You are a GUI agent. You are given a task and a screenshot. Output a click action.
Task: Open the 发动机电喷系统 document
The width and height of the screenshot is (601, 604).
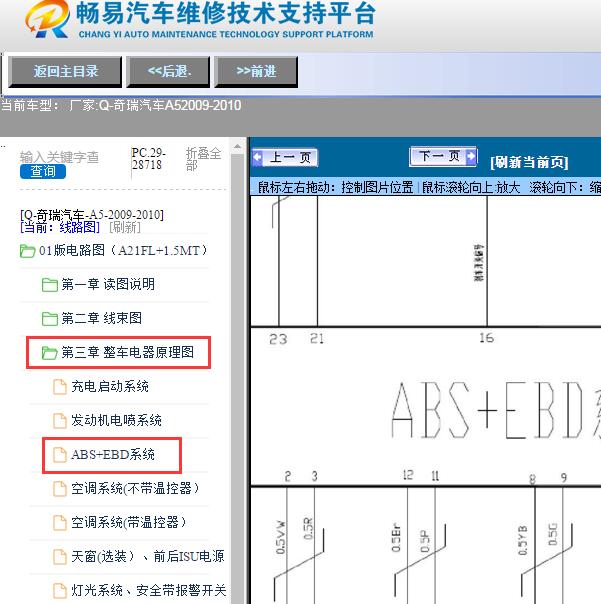(116, 420)
